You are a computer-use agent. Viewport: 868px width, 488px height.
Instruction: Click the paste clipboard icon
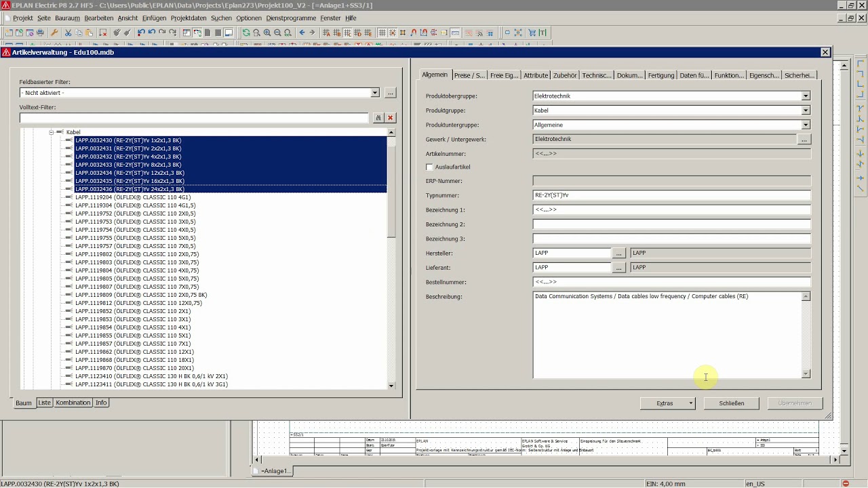point(90,33)
